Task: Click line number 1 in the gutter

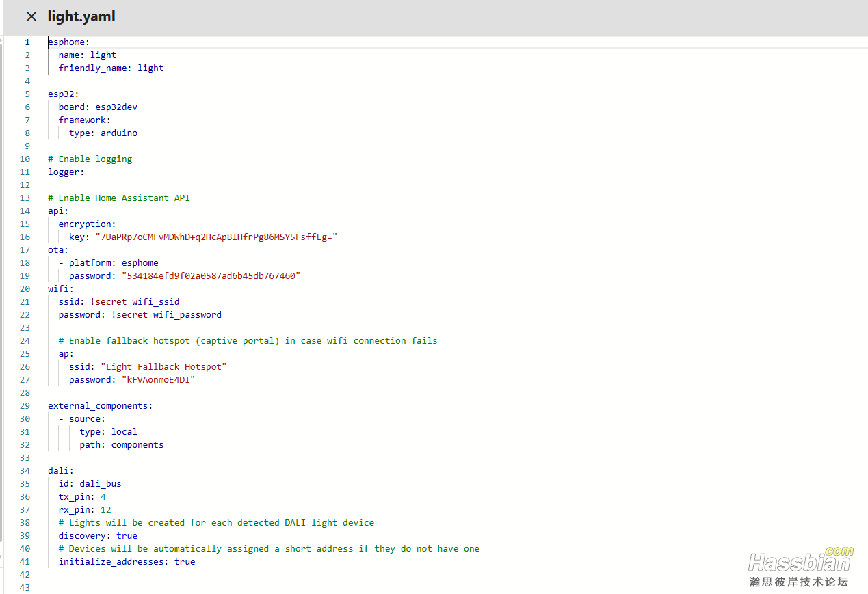Action: [x=27, y=42]
